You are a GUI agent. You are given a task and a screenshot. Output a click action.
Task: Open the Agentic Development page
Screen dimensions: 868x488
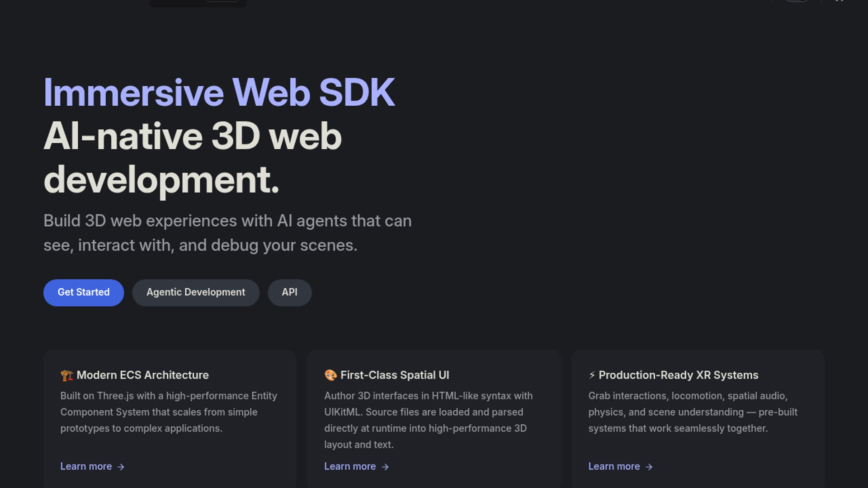[196, 292]
